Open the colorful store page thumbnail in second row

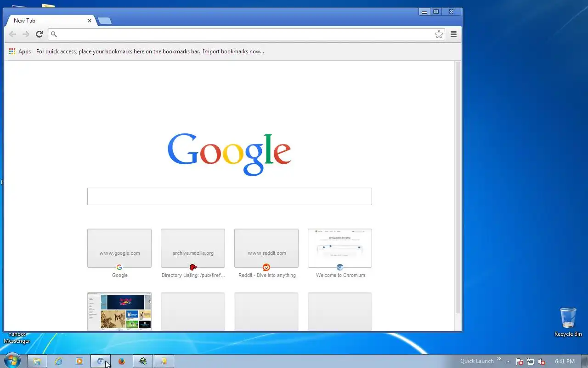coord(119,311)
